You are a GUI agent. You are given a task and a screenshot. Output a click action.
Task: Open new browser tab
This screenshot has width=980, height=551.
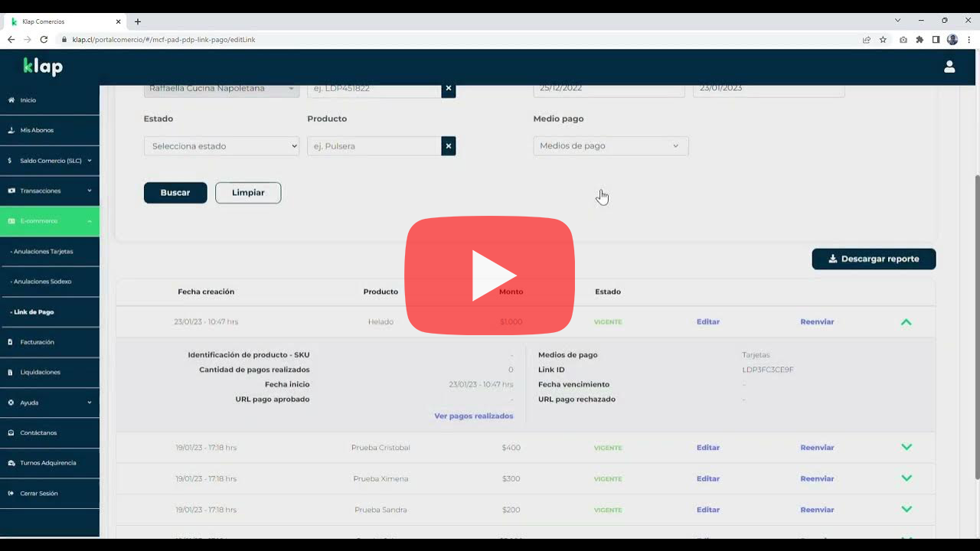138,21
